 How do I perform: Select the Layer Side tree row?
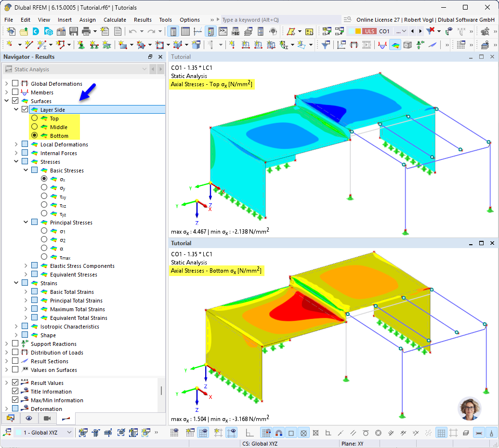point(97,109)
